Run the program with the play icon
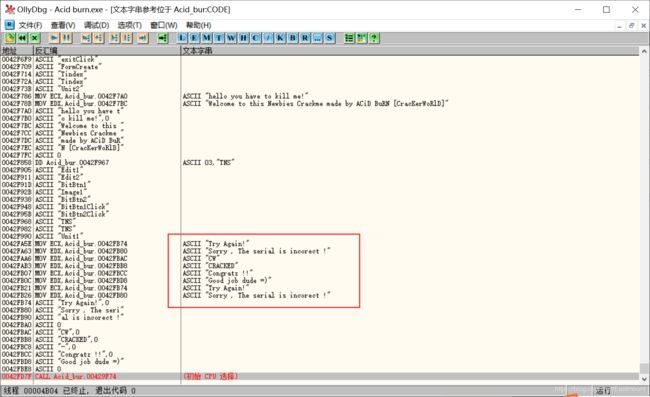 pyautogui.click(x=54, y=38)
